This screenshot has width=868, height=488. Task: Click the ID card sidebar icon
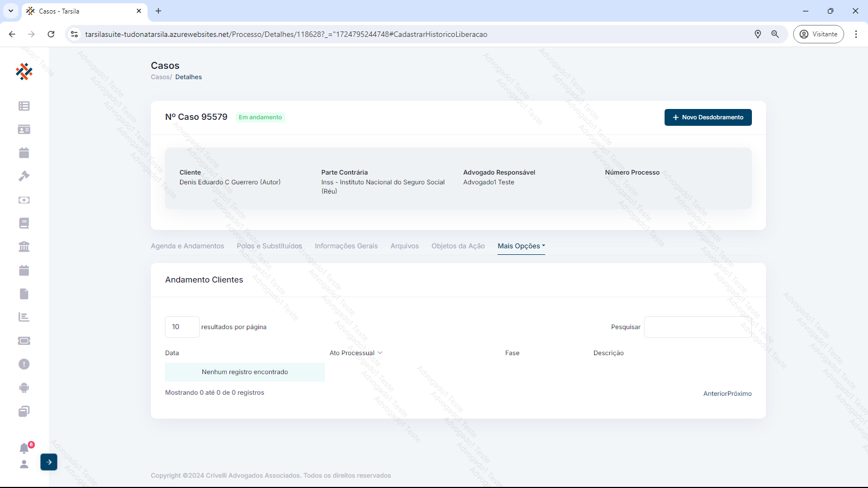click(24, 130)
